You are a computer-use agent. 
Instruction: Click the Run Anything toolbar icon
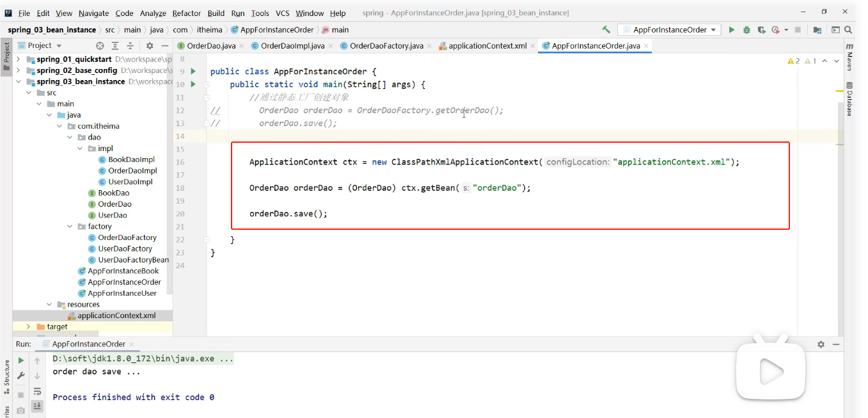(x=835, y=29)
